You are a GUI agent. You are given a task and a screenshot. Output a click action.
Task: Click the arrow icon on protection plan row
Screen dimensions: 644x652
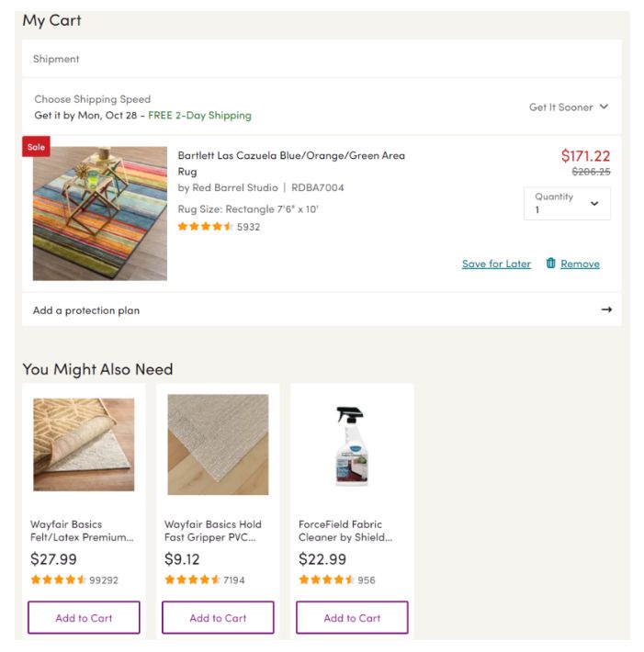606,309
